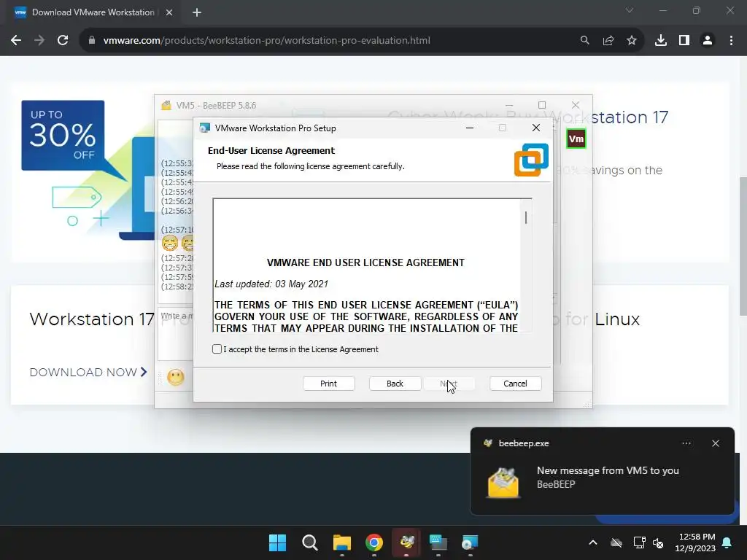Switch to BeeBEEP from taskbar
747x560 pixels.
pos(406,542)
